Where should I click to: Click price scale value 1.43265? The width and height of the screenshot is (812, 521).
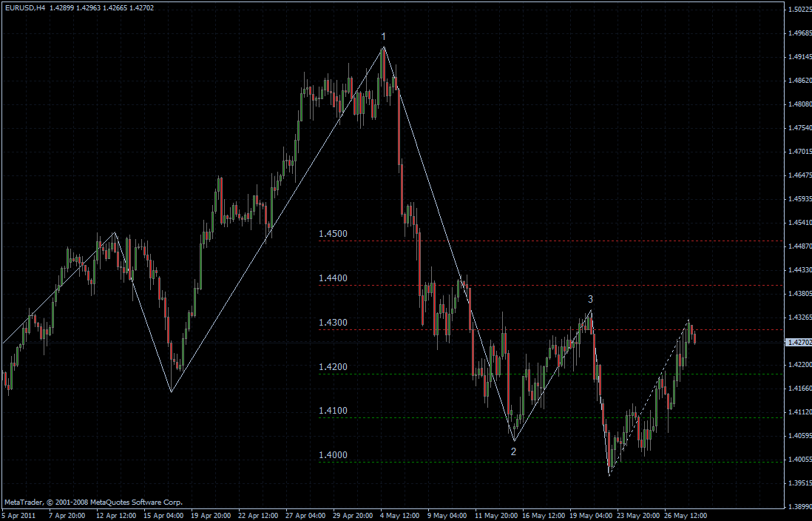click(800, 317)
